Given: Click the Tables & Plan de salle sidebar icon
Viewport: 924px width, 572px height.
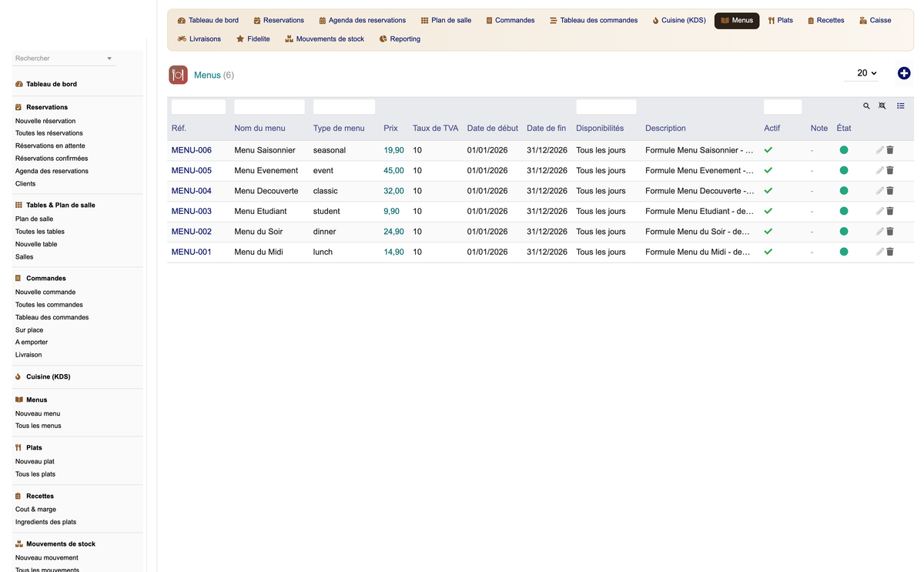Looking at the screenshot, I should (18, 206).
